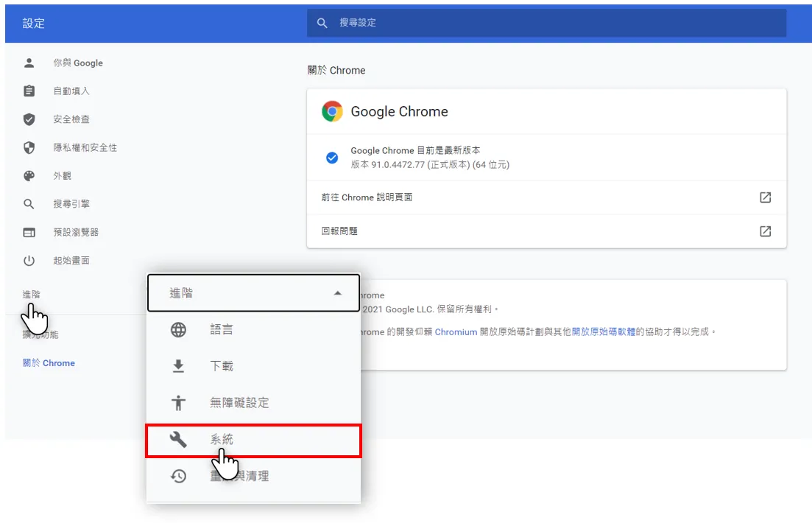Viewport: 812px width, 523px height.
Task: Open 搜尋引擎 settings section
Action: 71,204
